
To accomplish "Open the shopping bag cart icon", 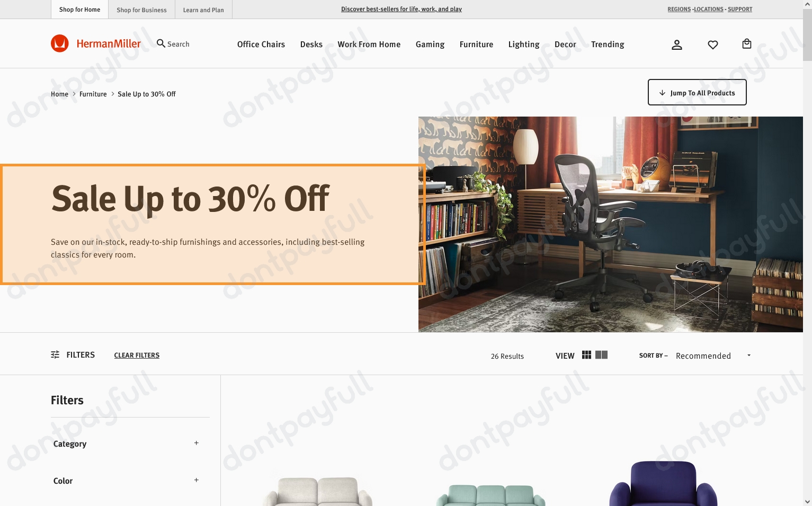I will [x=747, y=44].
